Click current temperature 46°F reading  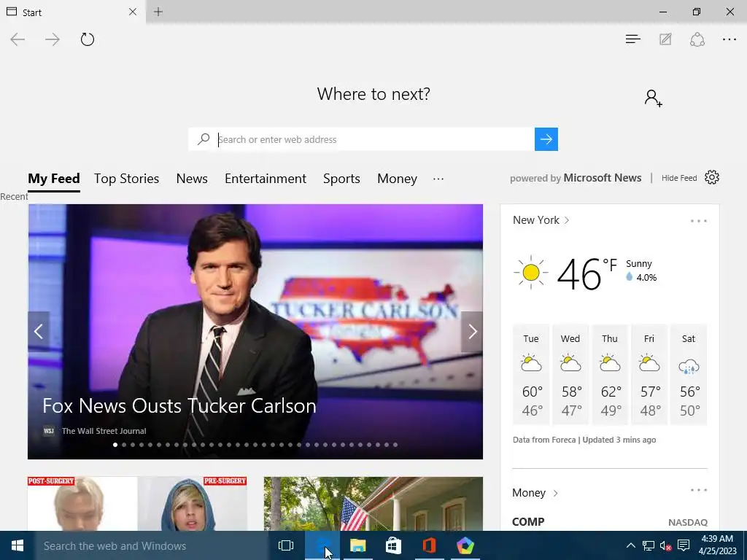point(587,273)
